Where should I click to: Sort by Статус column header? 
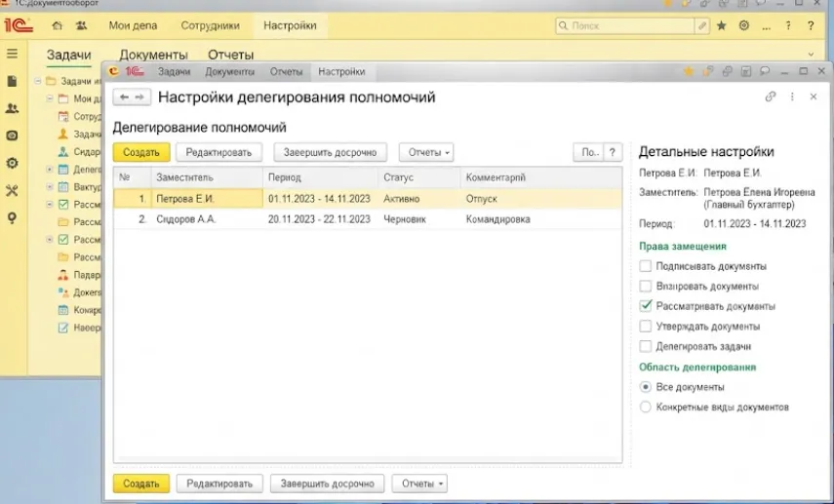pos(419,177)
